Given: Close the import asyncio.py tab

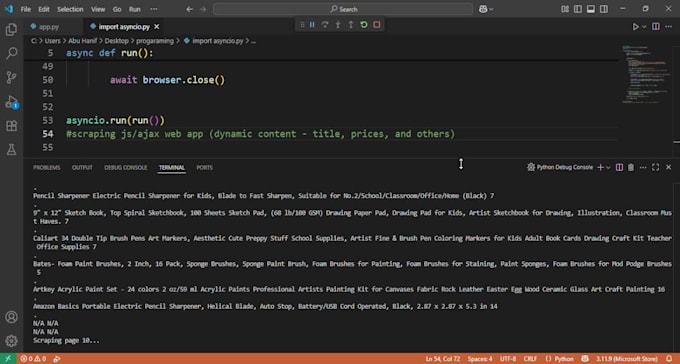Looking at the screenshot, I should click(157, 27).
